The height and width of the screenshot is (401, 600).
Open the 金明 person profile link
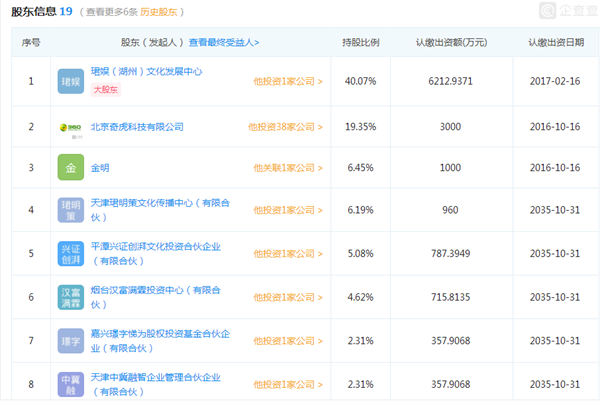pyautogui.click(x=100, y=168)
